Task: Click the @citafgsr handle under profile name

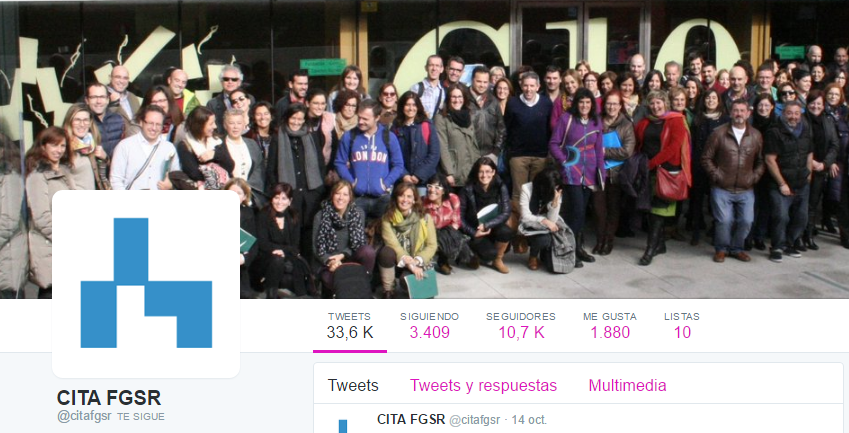Action: coord(84,416)
